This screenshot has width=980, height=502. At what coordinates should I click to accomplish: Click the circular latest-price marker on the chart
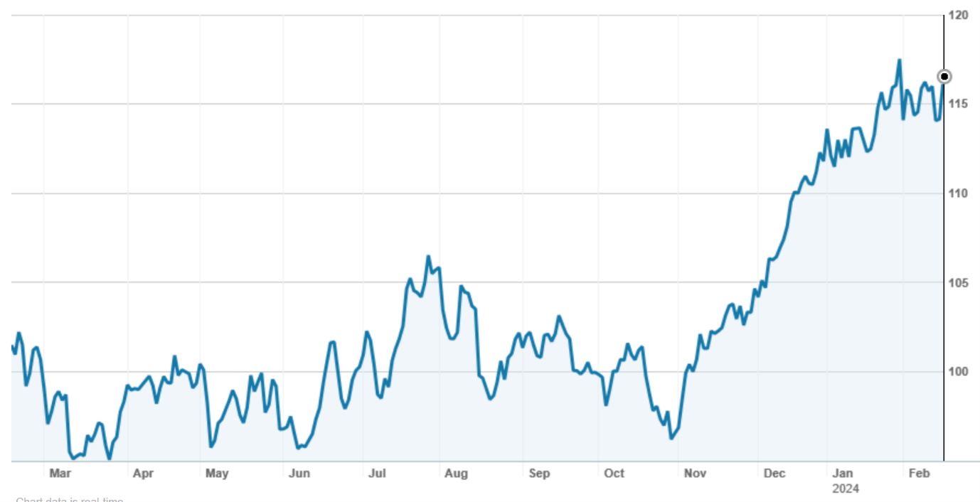(x=944, y=77)
